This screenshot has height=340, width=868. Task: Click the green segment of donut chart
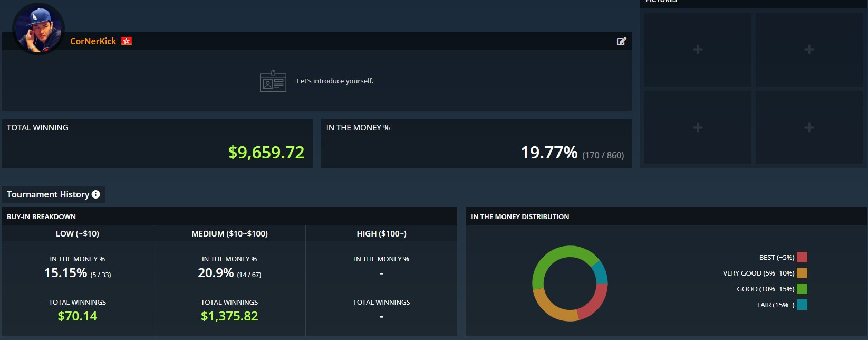tap(556, 254)
